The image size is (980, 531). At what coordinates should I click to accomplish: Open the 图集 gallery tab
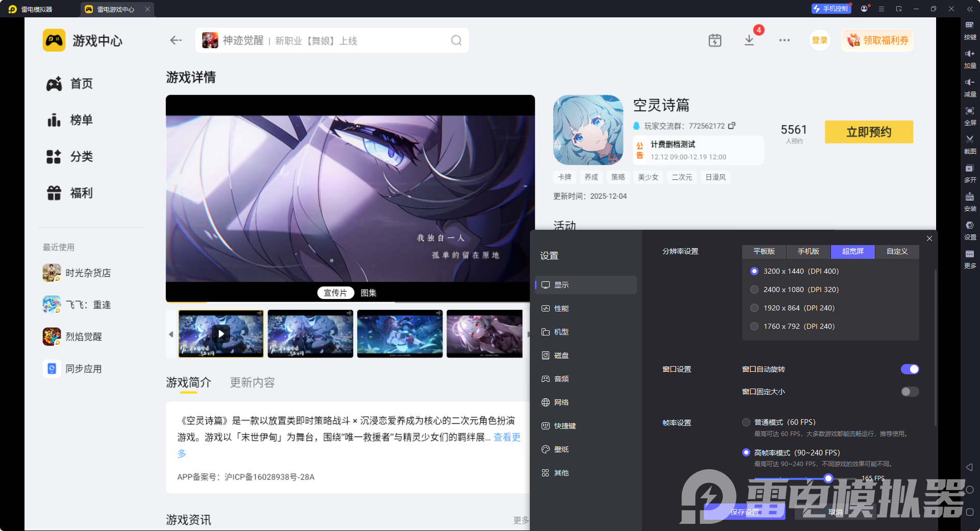click(369, 293)
